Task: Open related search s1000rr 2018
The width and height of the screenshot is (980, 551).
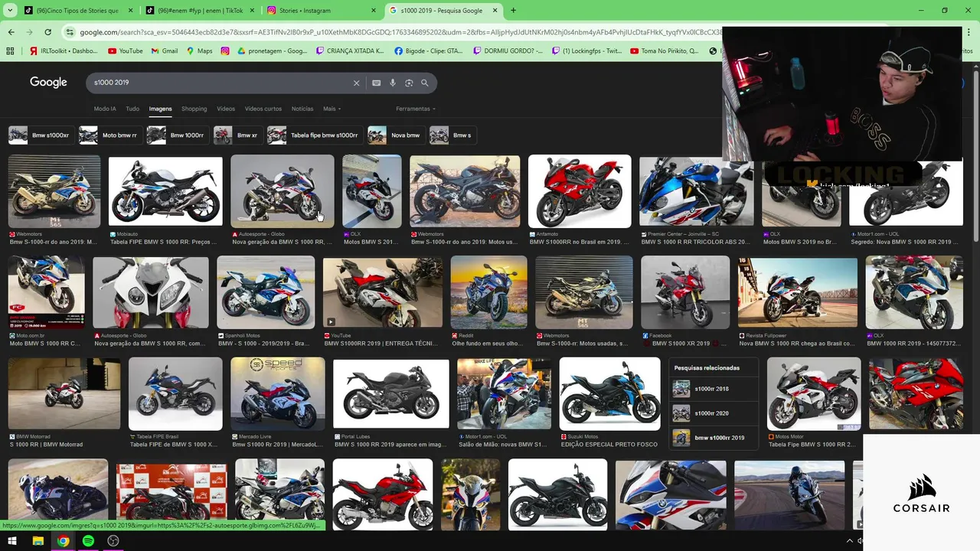Action: pos(713,389)
